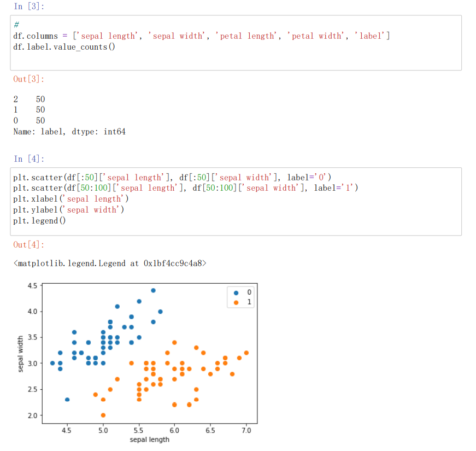Click the 7.0 tick label on the x-axis
The height and width of the screenshot is (451, 476).
tap(246, 430)
